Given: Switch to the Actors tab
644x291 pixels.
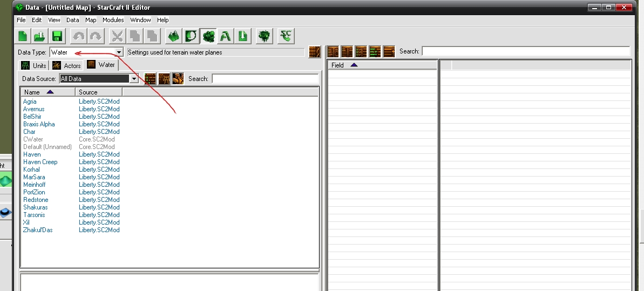Looking at the screenshot, I should click(66, 65).
